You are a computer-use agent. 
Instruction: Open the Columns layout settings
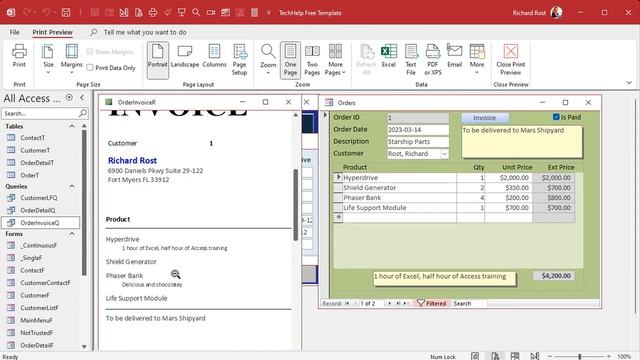(214, 56)
